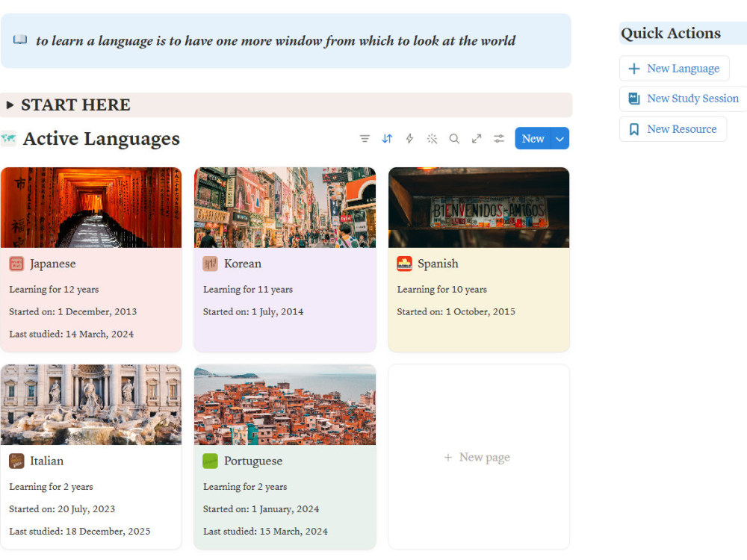Open the Trevi fountain cover image
This screenshot has width=747, height=560.
point(91,405)
